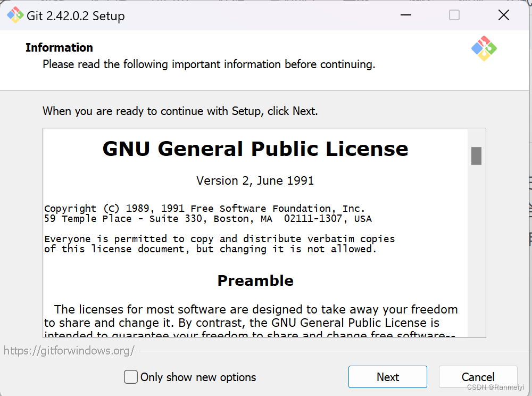Click the Preamble heading
Viewport: 532px width, 396px height.
(x=255, y=280)
